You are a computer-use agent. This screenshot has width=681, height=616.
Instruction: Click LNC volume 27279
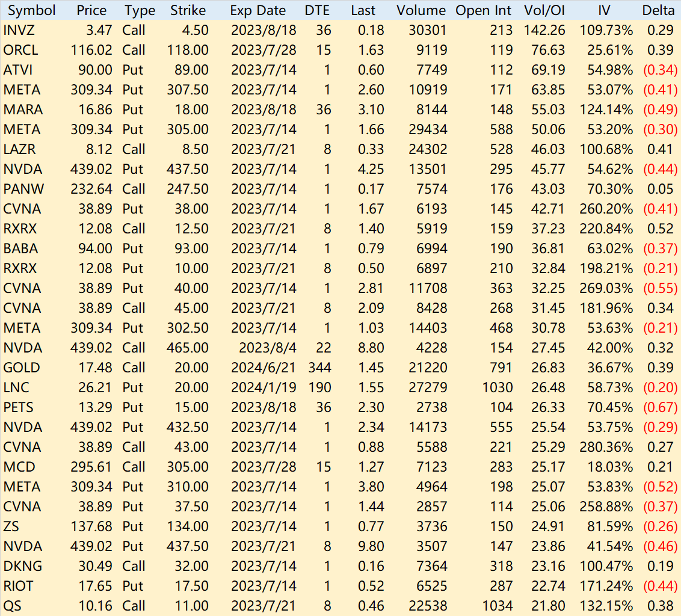coord(428,387)
